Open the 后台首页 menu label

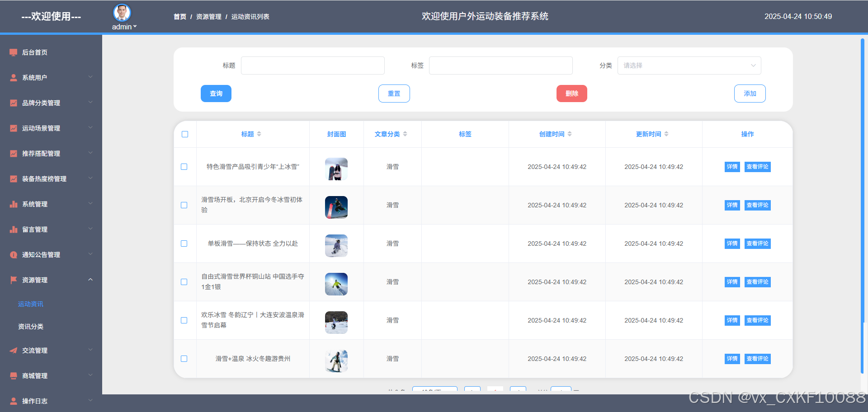tap(35, 52)
